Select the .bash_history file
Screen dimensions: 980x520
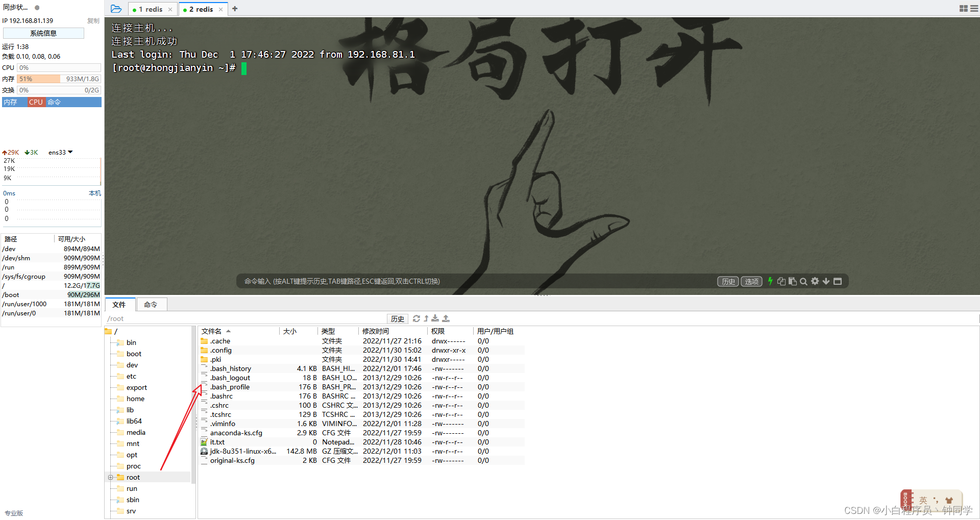362,368
